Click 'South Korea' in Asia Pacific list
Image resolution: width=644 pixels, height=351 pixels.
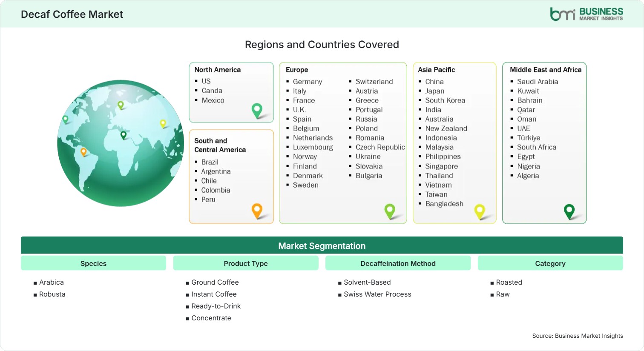click(445, 100)
